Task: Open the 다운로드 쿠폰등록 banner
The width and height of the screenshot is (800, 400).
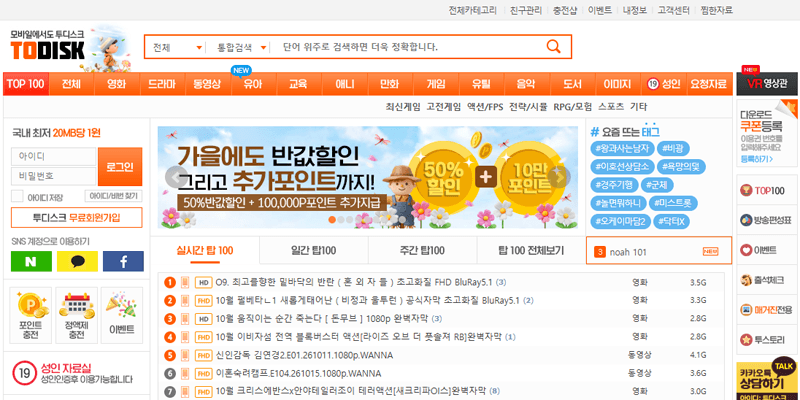Action: [767, 133]
